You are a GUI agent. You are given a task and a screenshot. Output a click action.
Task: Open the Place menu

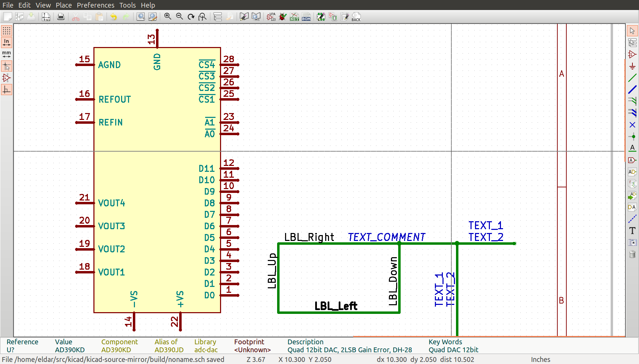[64, 5]
